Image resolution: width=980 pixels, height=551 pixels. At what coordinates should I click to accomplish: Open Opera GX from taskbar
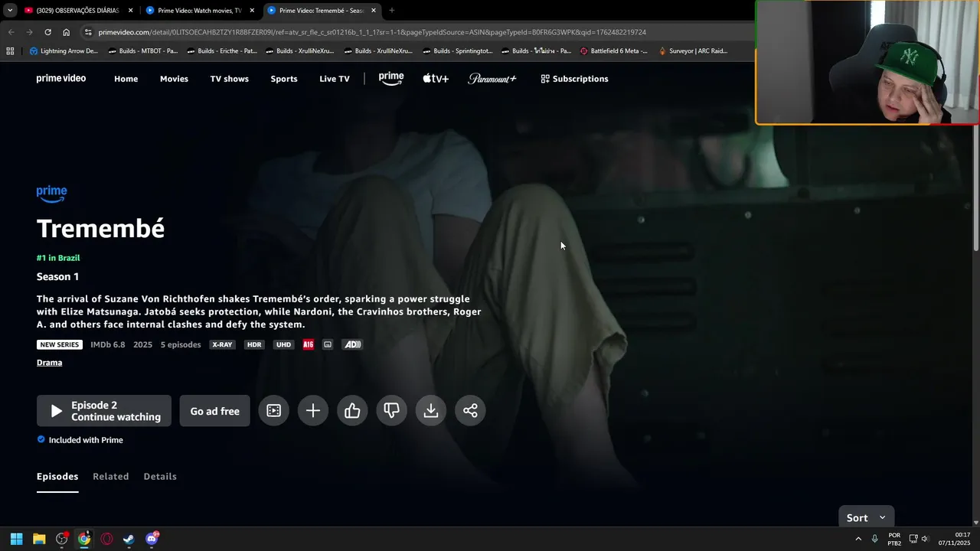(106, 539)
